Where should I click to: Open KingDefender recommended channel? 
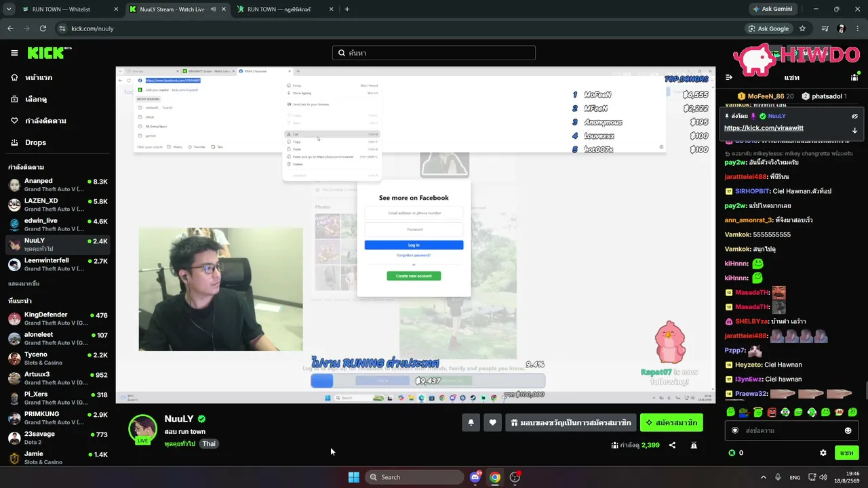tap(58, 319)
